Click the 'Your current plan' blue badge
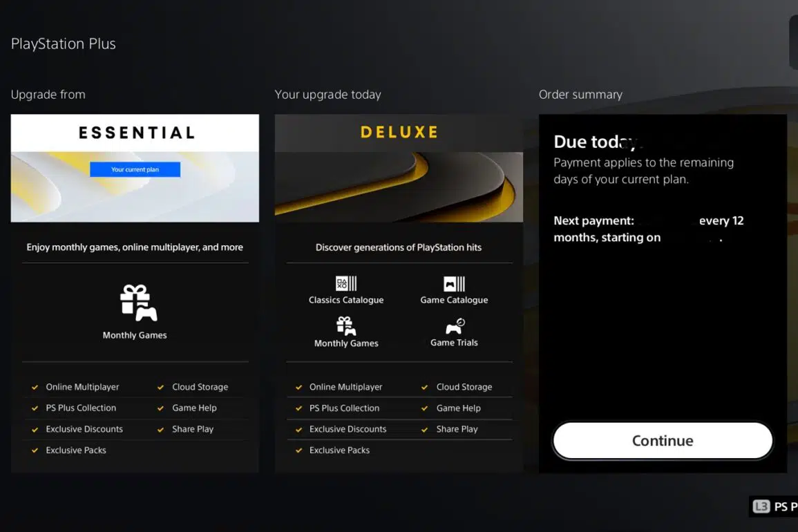The image size is (798, 532). (x=135, y=169)
